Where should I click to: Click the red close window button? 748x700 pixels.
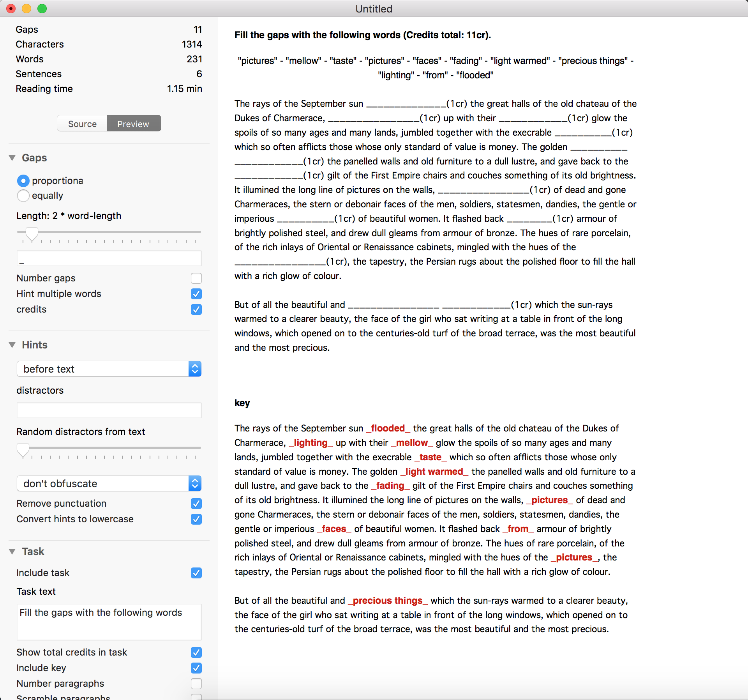tap(11, 9)
